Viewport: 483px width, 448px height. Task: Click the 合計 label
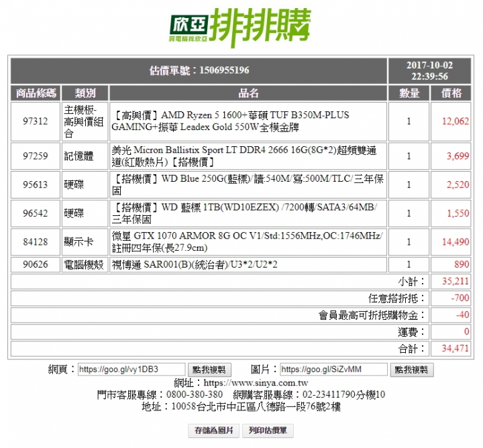click(x=411, y=349)
